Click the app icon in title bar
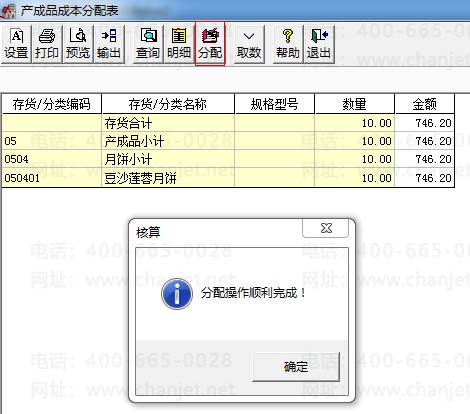The height and width of the screenshot is (414, 470). click(x=8, y=11)
